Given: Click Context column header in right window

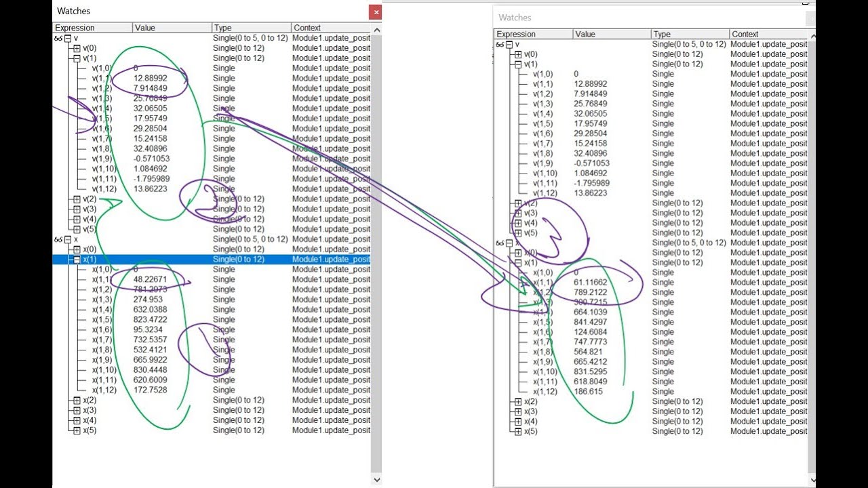Looking at the screenshot, I should [770, 34].
